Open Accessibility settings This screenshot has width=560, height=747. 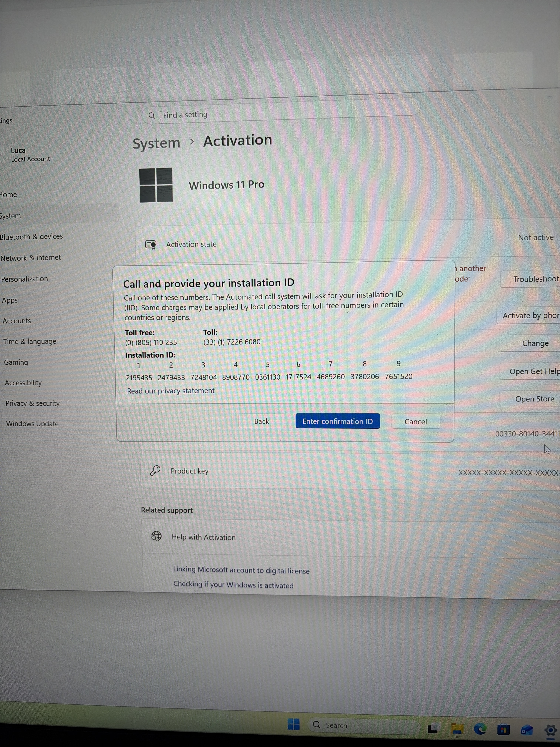[23, 383]
